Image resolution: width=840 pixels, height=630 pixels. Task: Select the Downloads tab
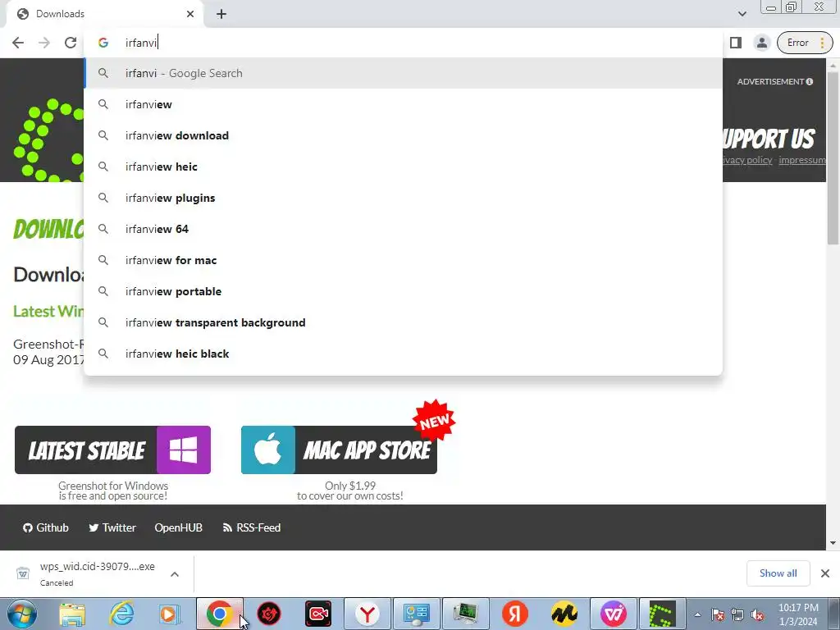104,14
